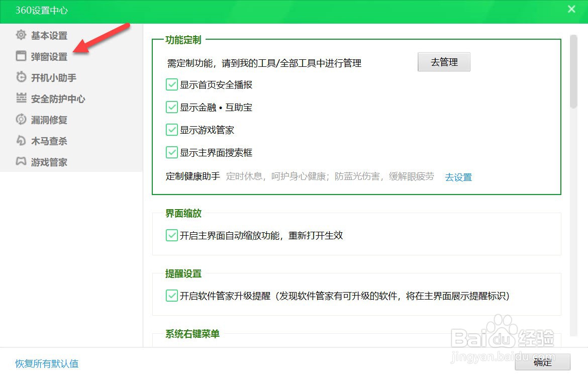
Task: Click the window icon beside 弹窗设置
Action: 21,56
